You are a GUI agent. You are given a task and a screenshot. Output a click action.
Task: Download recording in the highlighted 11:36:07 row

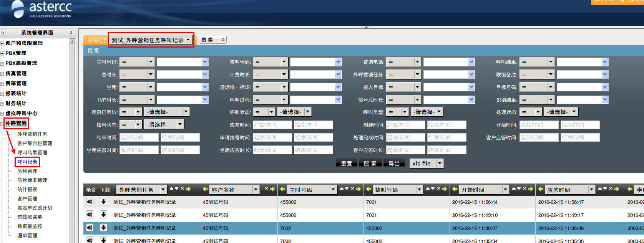(x=103, y=228)
